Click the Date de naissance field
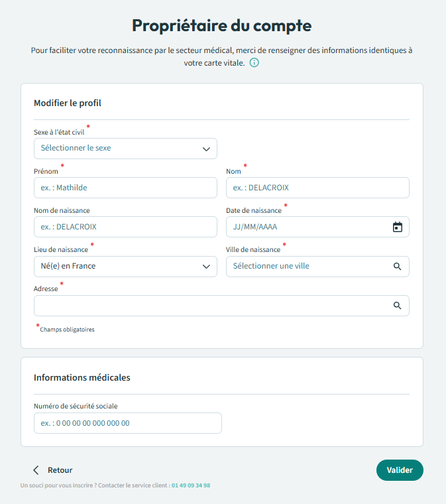The height and width of the screenshot is (504, 446). 308,227
